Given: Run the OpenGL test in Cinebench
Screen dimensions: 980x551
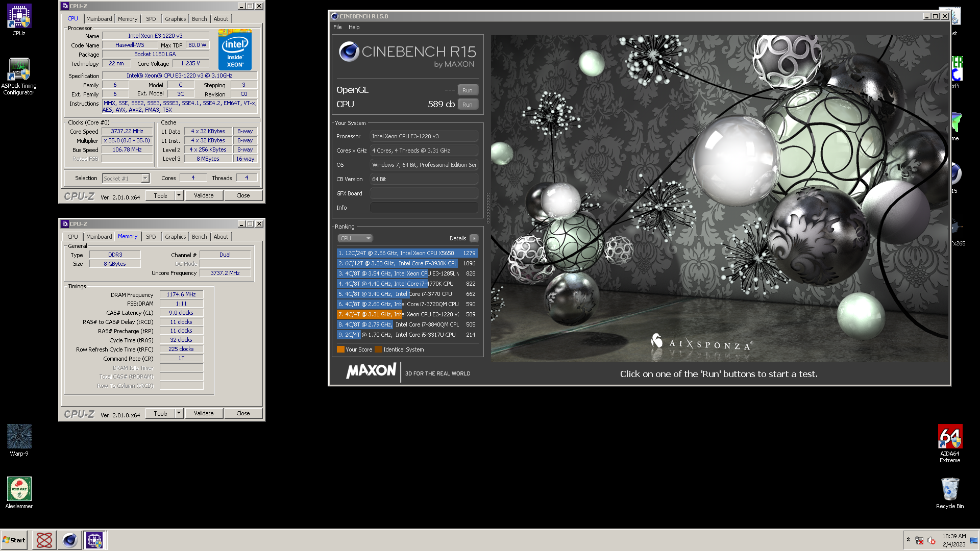Looking at the screenshot, I should click(x=468, y=90).
